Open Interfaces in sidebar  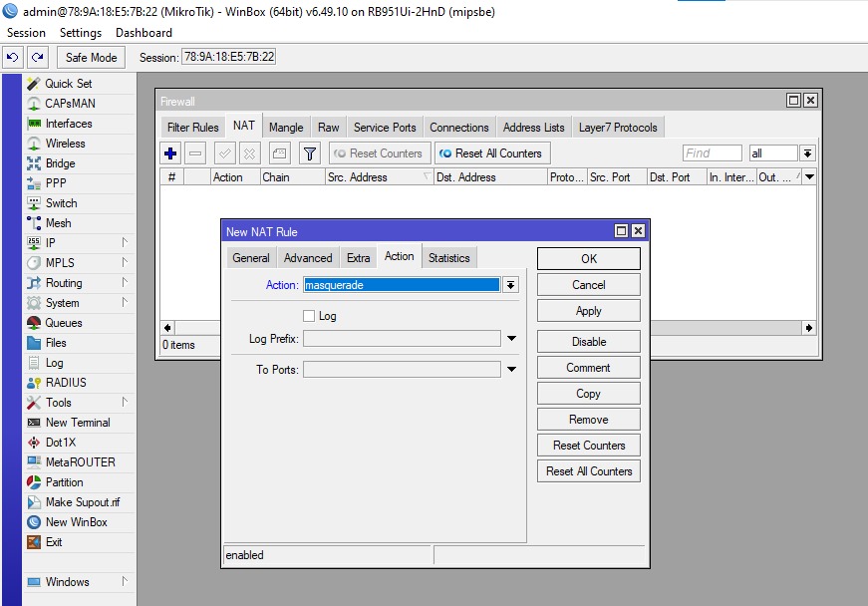(x=79, y=124)
